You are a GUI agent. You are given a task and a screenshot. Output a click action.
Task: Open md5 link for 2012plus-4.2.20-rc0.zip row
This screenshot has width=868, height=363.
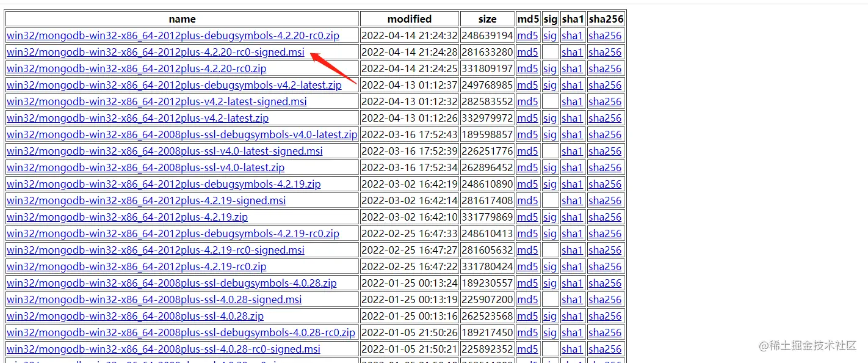coord(527,68)
